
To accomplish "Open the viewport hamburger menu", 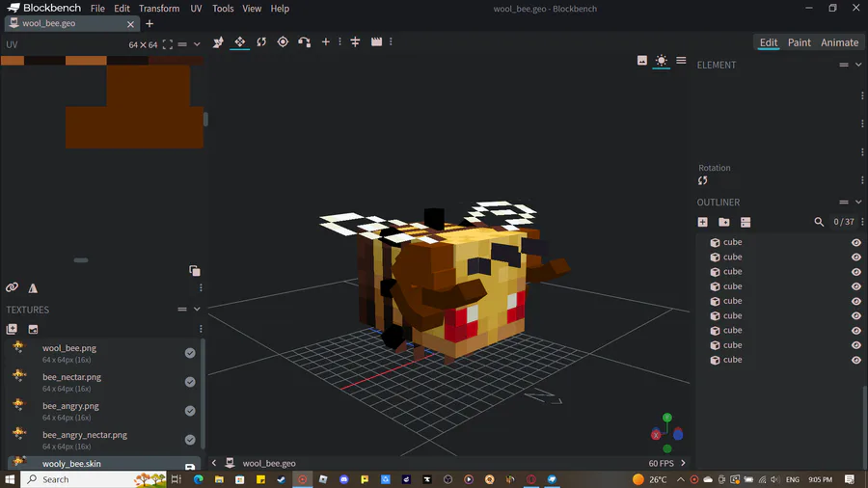I will [681, 61].
